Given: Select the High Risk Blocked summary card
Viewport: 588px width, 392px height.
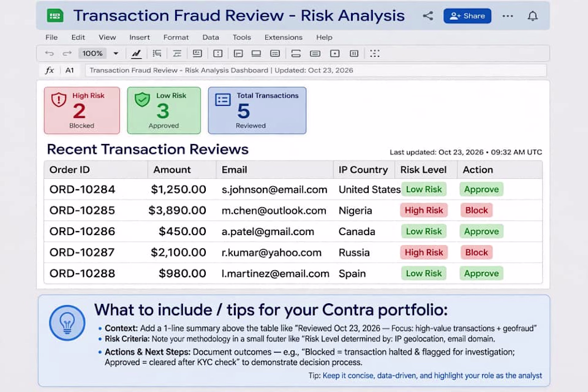Looking at the screenshot, I should point(82,110).
